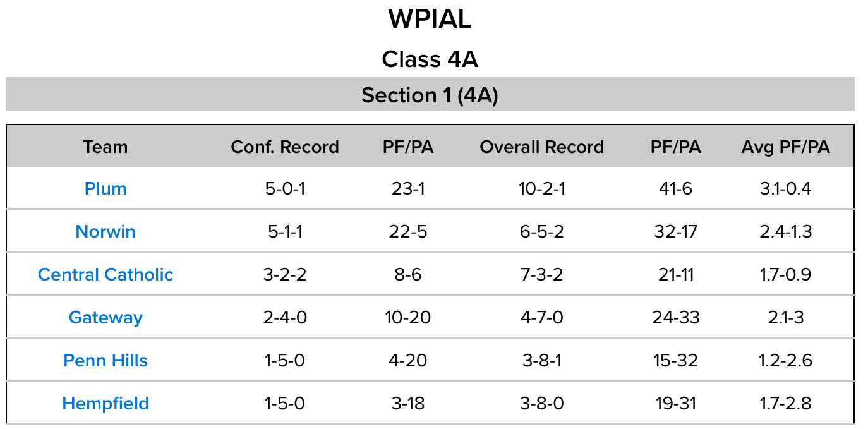The height and width of the screenshot is (429, 868).
Task: Click the Overall Record column header
Action: coord(541,147)
